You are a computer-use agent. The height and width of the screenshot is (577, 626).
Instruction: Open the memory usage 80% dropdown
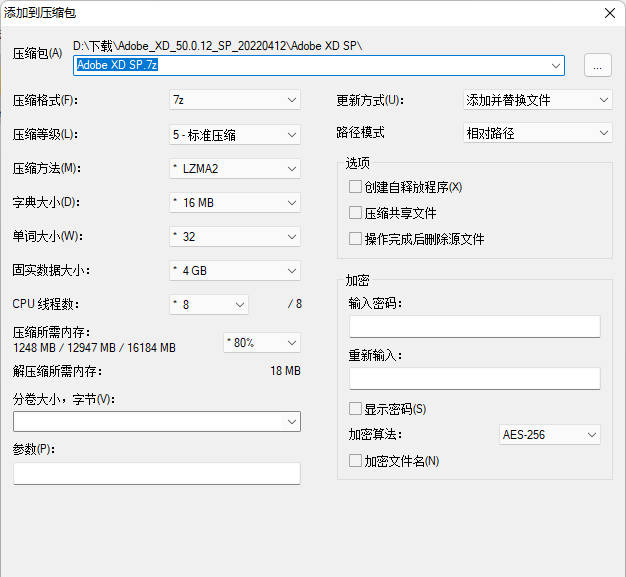[x=262, y=343]
